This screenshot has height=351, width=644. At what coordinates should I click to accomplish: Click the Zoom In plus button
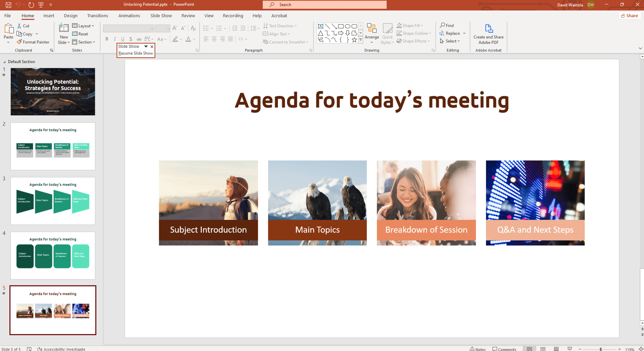tap(620, 349)
